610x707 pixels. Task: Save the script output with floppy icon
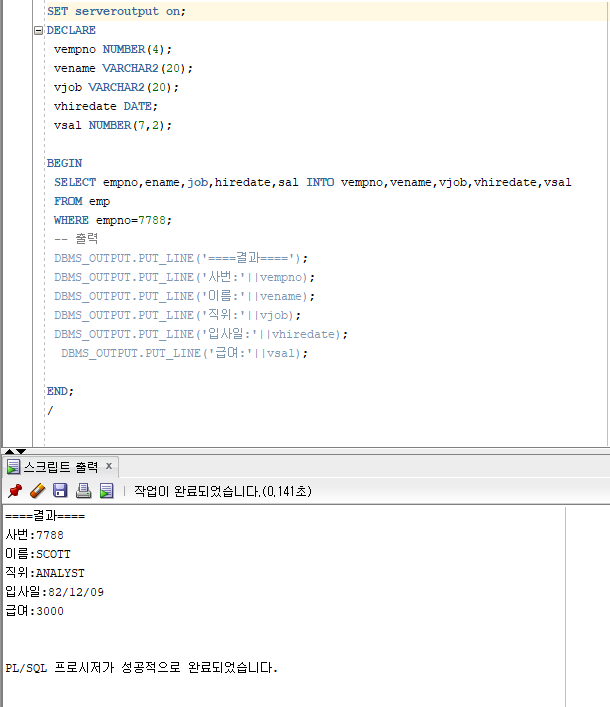(60, 491)
